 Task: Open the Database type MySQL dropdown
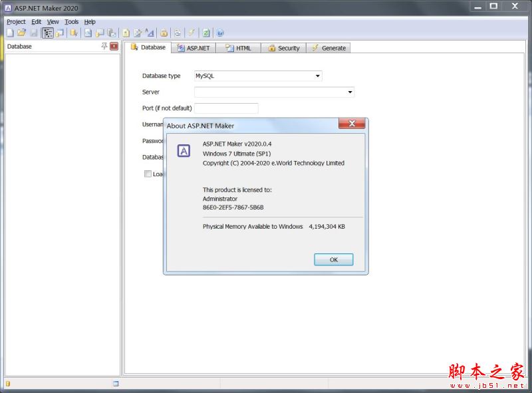point(317,75)
